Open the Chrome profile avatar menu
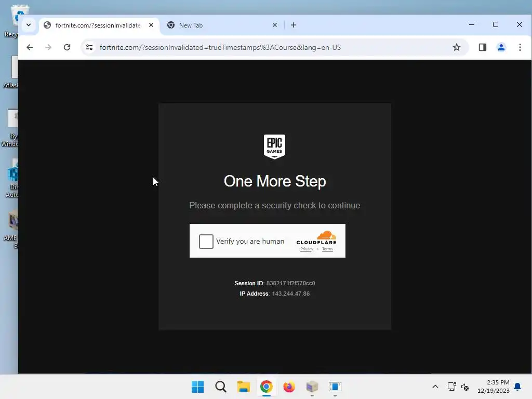 tap(501, 47)
